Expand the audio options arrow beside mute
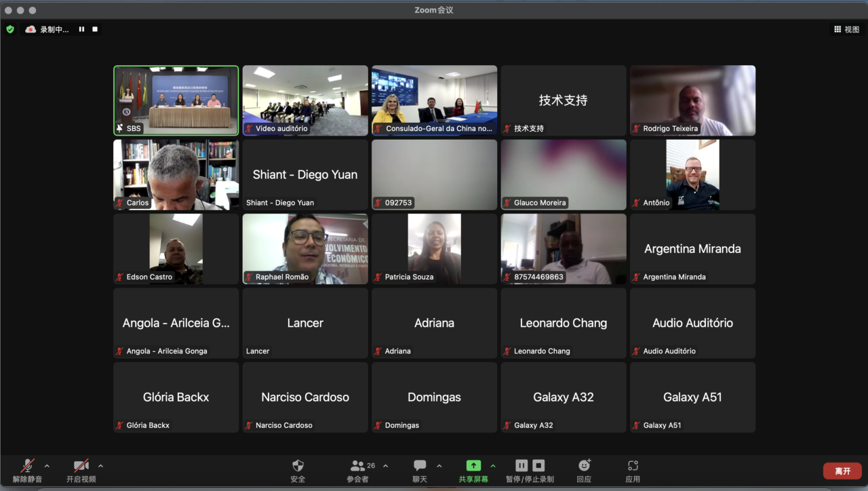This screenshot has height=491, width=868. (x=47, y=466)
